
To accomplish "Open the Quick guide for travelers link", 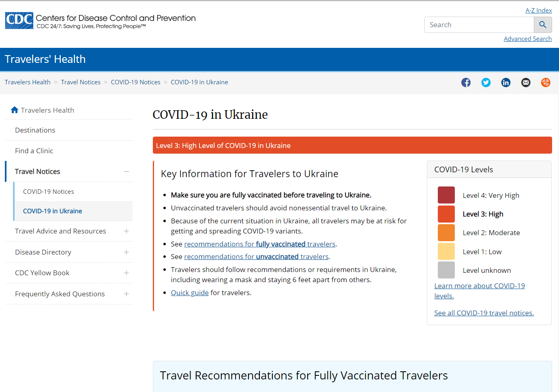I will point(189,292).
